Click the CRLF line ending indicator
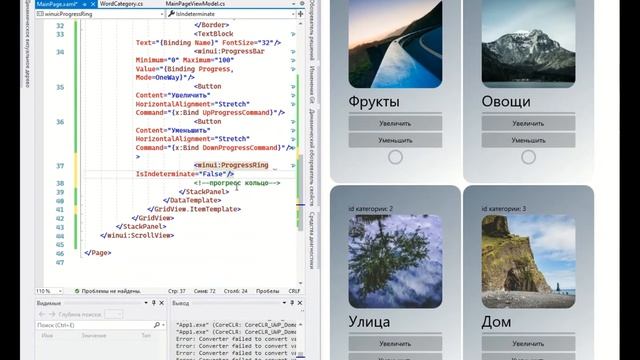 (x=294, y=291)
